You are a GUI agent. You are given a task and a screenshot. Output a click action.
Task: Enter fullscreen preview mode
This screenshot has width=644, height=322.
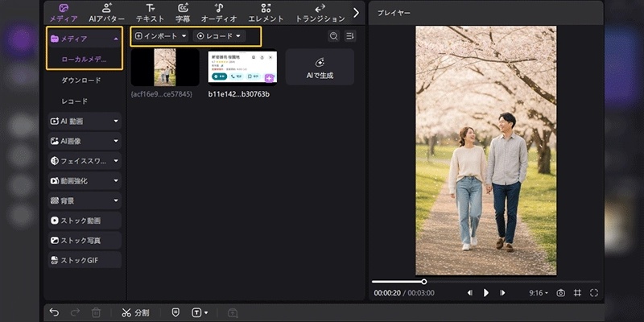[594, 293]
